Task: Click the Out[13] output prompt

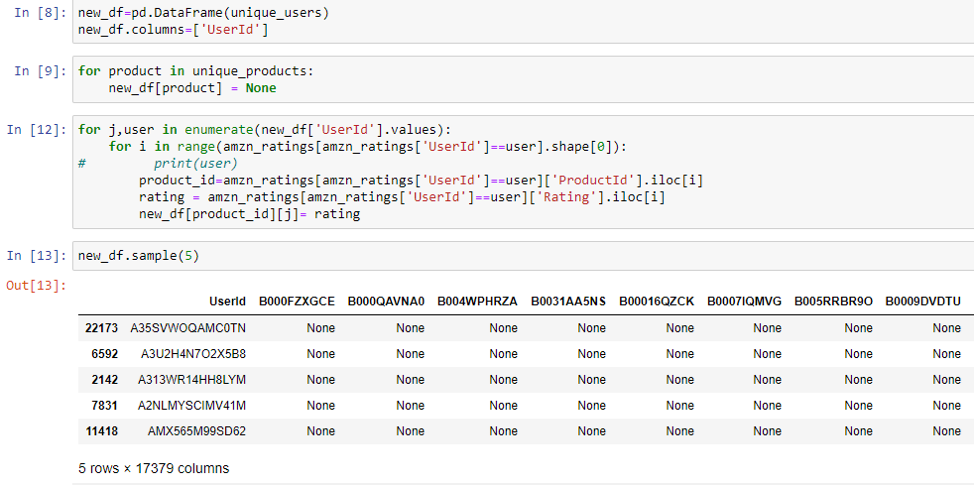Action: pyautogui.click(x=36, y=287)
